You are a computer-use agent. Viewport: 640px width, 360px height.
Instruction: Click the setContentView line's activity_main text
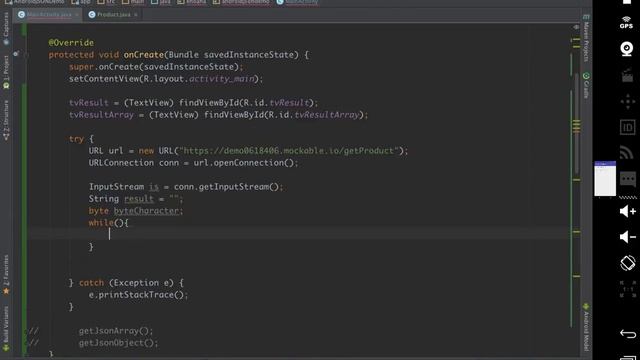tap(222, 78)
